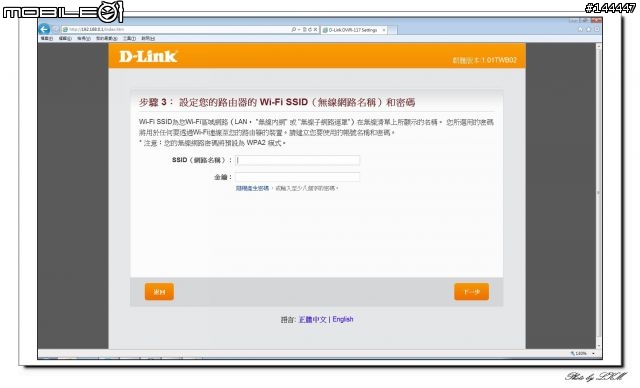
Task: Click the WPA2 mode note text
Action: (212, 143)
